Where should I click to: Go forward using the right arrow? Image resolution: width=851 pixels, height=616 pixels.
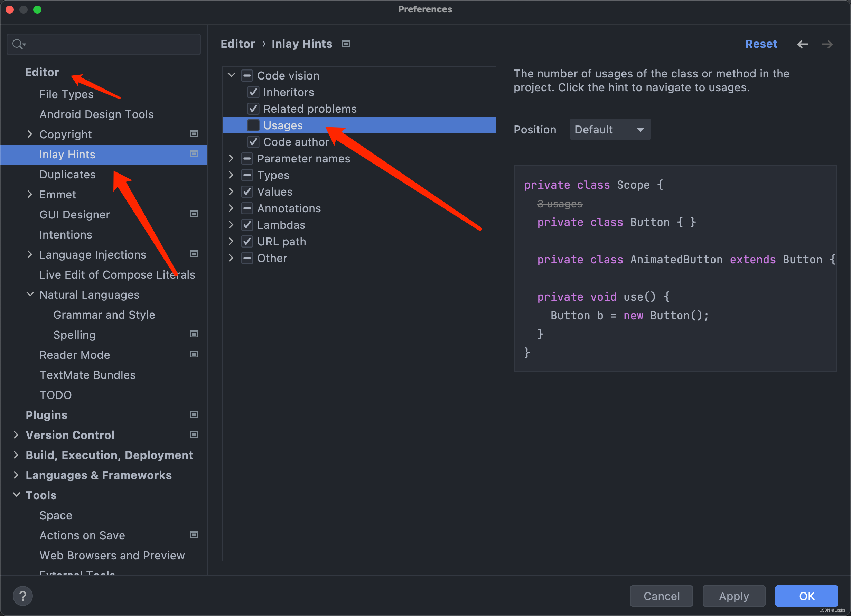[x=827, y=44]
